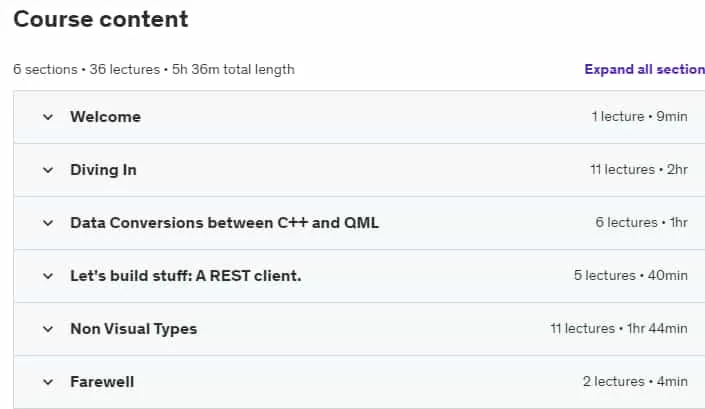This screenshot has height=409, width=705.
Task: Open Let's build stuff: A REST client
Action: pyautogui.click(x=186, y=276)
